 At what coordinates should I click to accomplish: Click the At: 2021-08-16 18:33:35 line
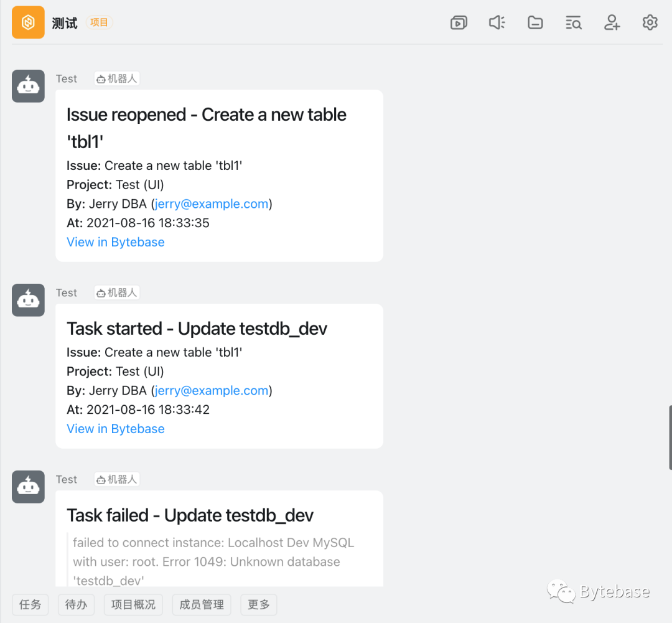138,223
